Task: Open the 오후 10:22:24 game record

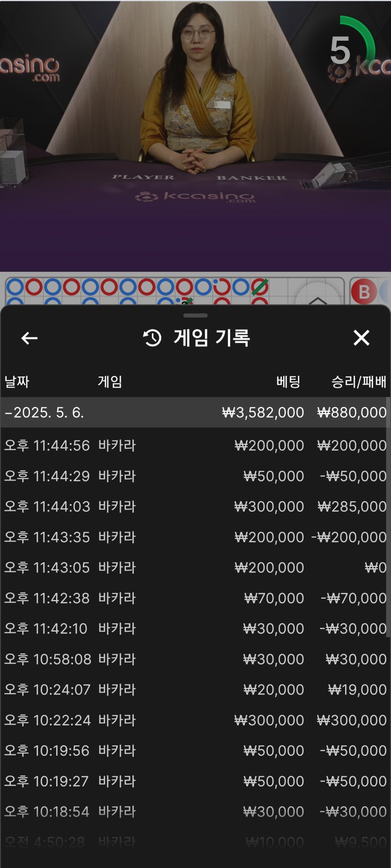Action: (195, 720)
